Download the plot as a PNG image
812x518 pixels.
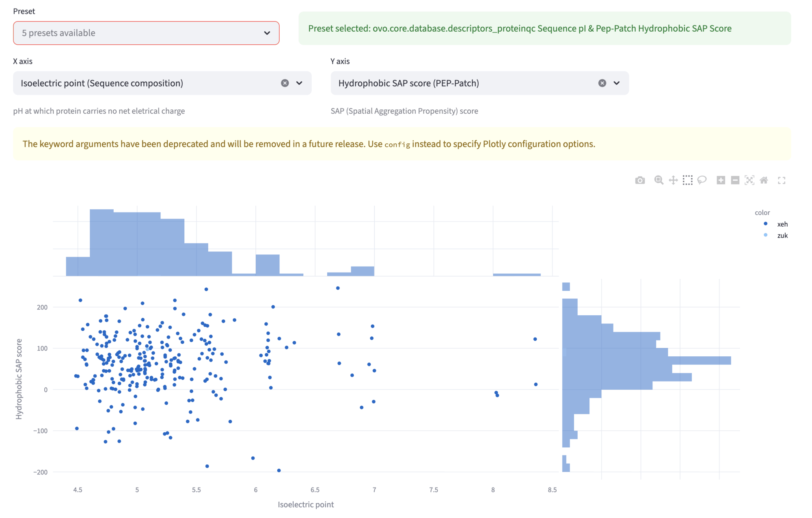[x=640, y=180]
